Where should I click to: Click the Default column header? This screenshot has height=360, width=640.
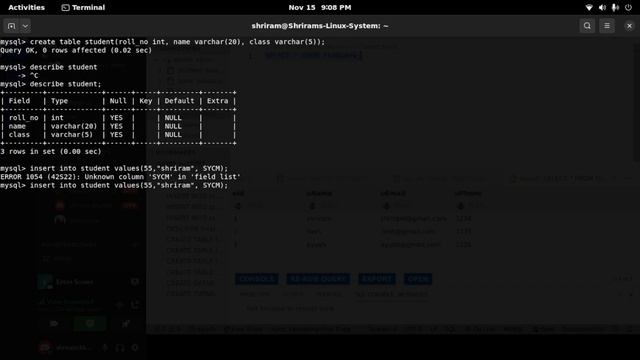click(x=179, y=101)
